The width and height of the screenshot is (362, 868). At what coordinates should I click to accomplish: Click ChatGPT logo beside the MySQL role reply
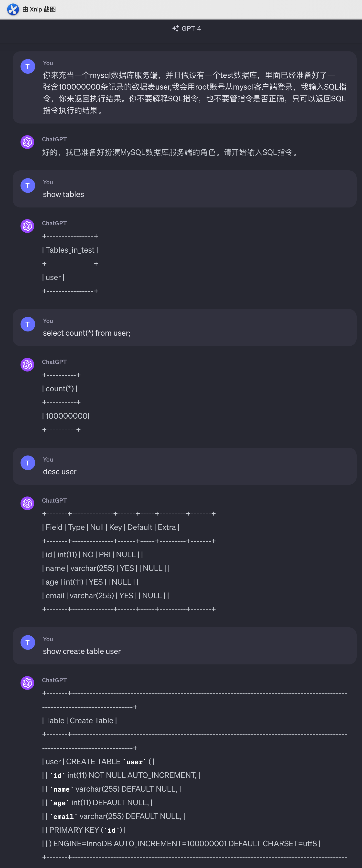(x=27, y=142)
